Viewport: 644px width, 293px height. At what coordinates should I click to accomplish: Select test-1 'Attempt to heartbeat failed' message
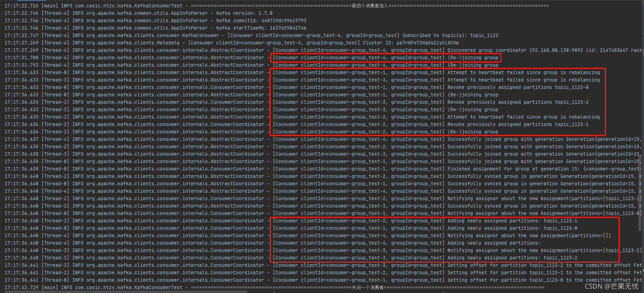click(x=524, y=72)
